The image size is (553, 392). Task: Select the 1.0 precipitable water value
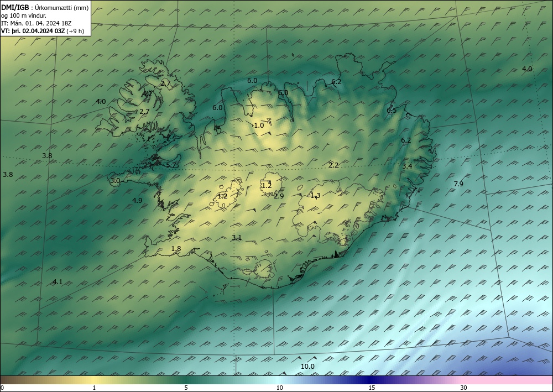(259, 125)
